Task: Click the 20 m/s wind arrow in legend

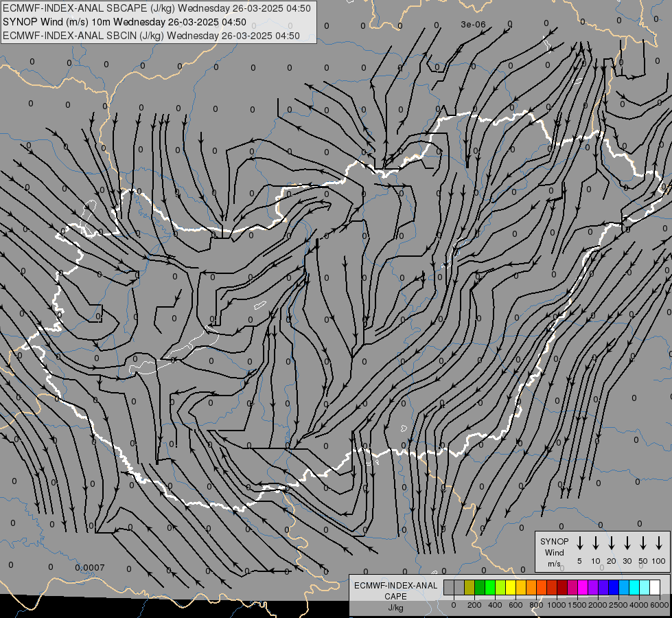Action: [611, 543]
